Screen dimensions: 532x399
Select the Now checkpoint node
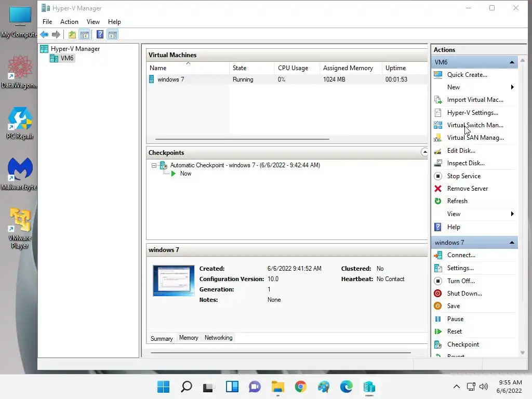point(185,174)
